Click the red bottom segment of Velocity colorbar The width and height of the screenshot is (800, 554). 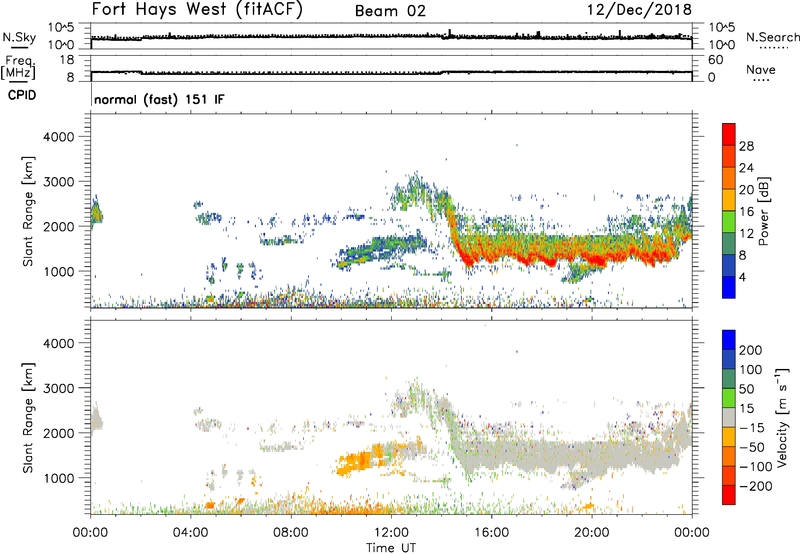click(729, 495)
